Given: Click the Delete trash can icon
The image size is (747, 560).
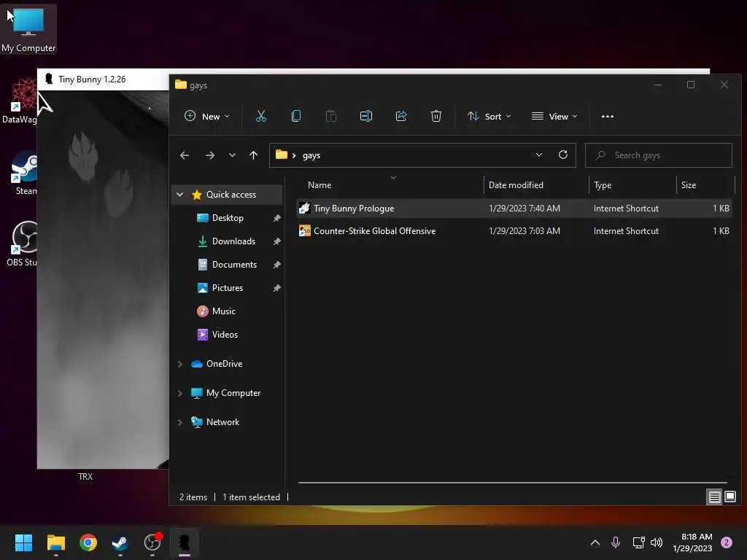Looking at the screenshot, I should (436, 116).
